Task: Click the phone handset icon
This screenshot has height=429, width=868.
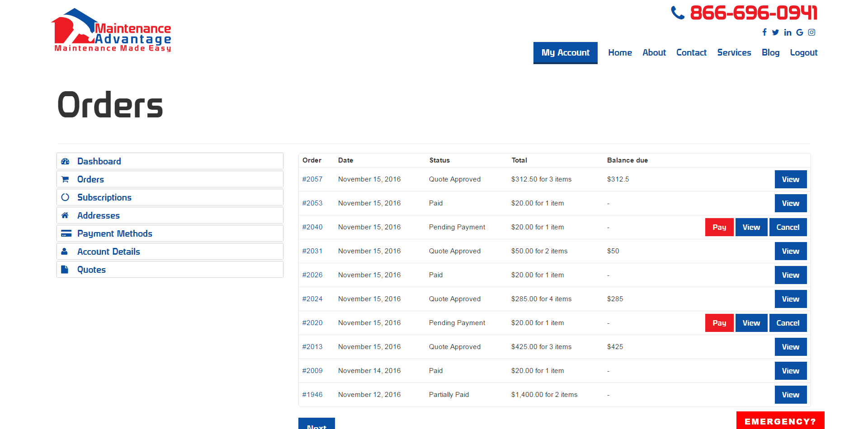Action: pos(678,13)
